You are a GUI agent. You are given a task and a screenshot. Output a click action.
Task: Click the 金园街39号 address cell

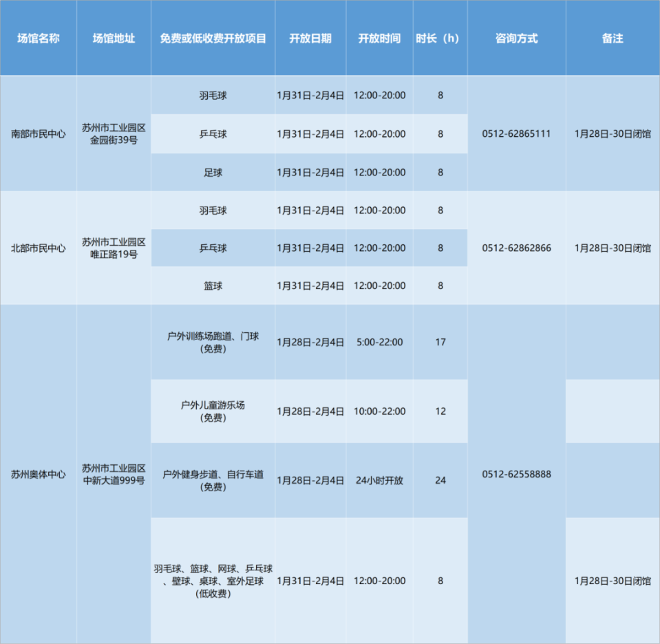114,133
